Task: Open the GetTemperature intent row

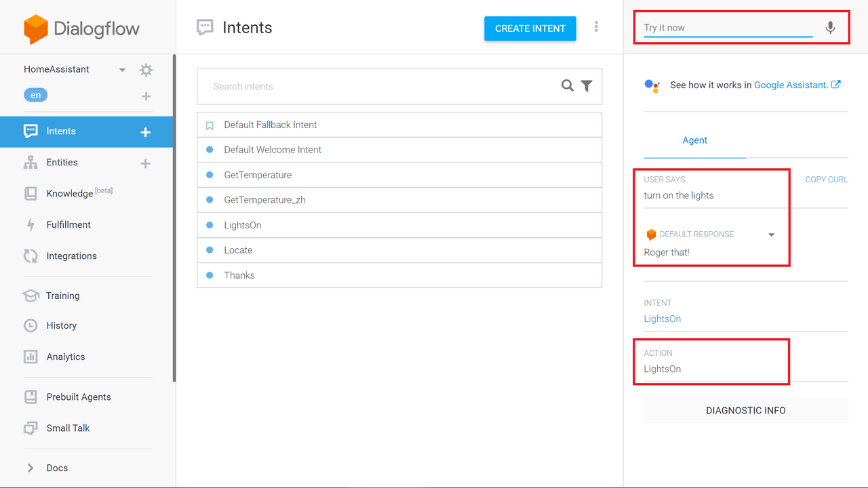Action: pyautogui.click(x=399, y=175)
